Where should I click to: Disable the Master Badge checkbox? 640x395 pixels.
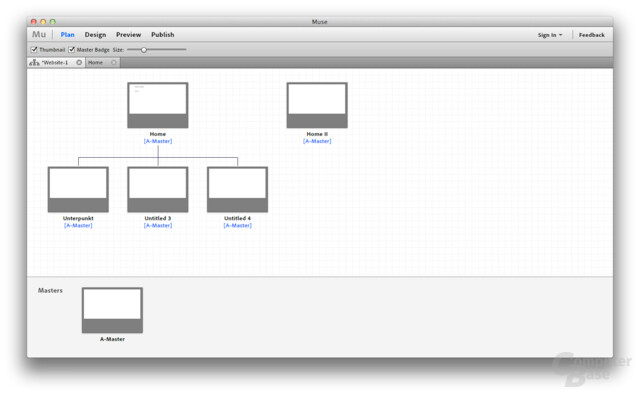point(72,50)
